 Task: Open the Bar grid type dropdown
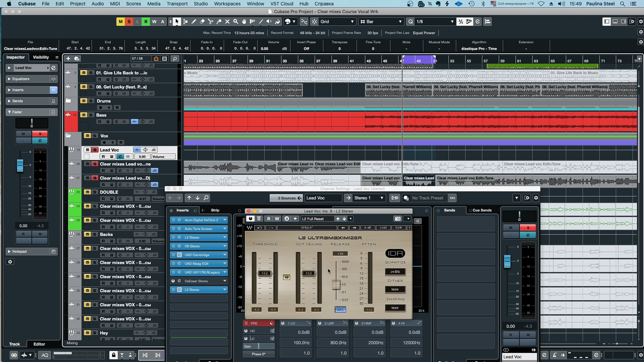(x=381, y=22)
